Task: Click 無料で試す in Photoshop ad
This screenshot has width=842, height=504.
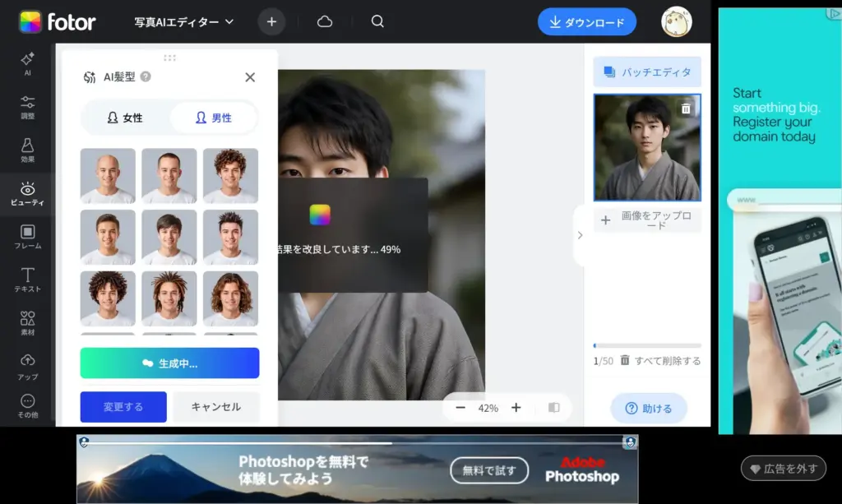Action: click(x=489, y=471)
